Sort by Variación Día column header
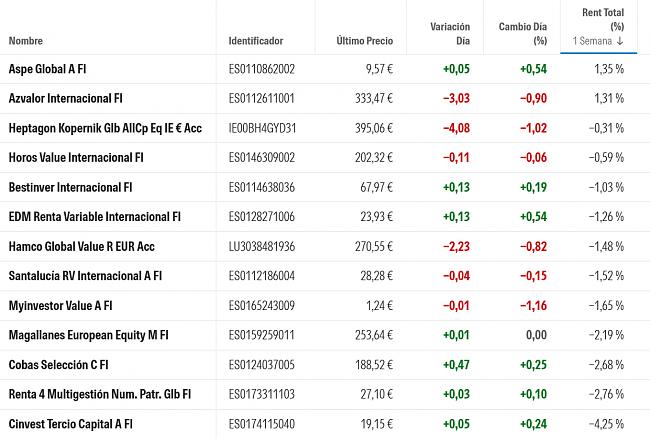The height and width of the screenshot is (442, 650). [449, 34]
